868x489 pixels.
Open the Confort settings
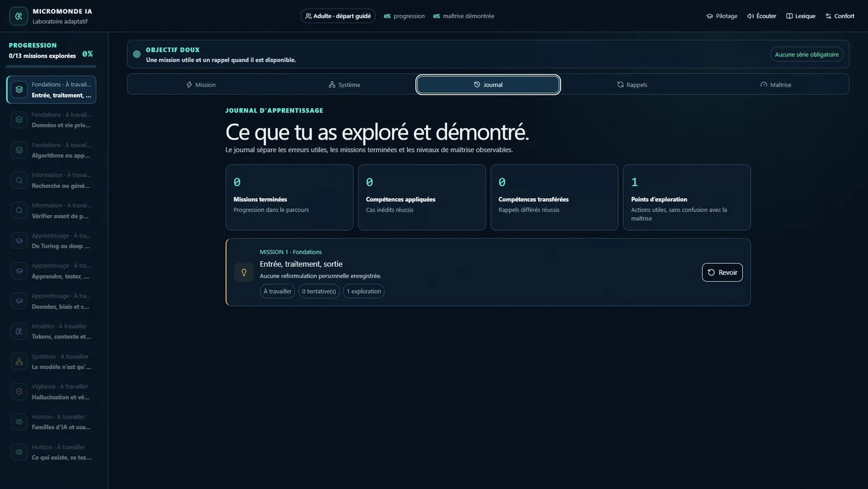coord(839,16)
